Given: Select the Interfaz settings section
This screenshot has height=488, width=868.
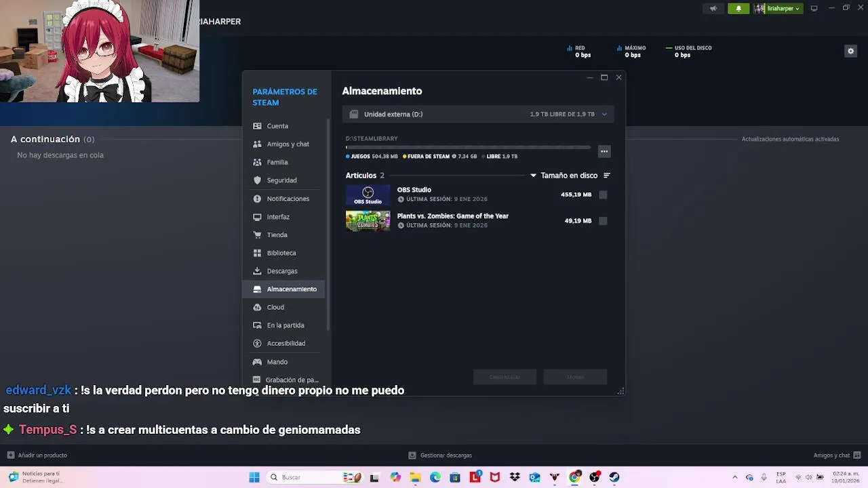Looking at the screenshot, I should (285, 217).
